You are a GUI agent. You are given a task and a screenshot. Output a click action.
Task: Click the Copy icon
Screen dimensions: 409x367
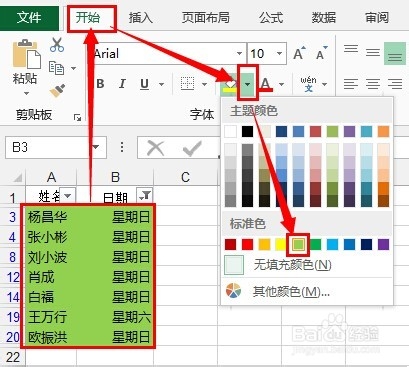56,68
